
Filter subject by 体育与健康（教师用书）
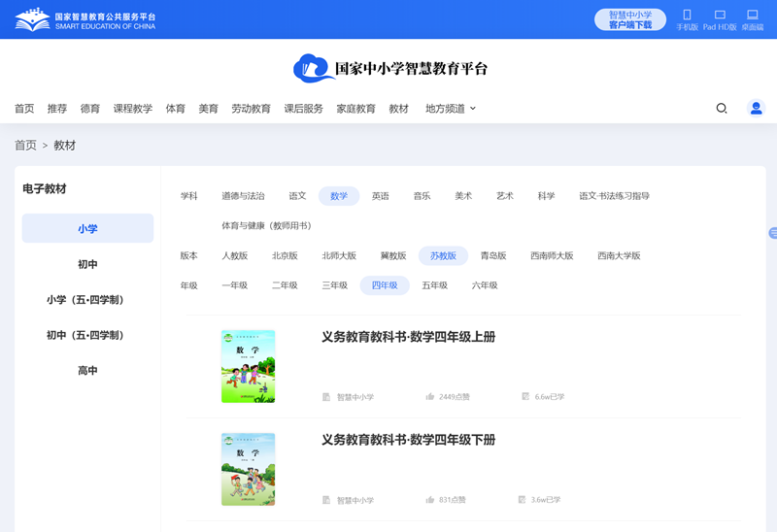266,226
